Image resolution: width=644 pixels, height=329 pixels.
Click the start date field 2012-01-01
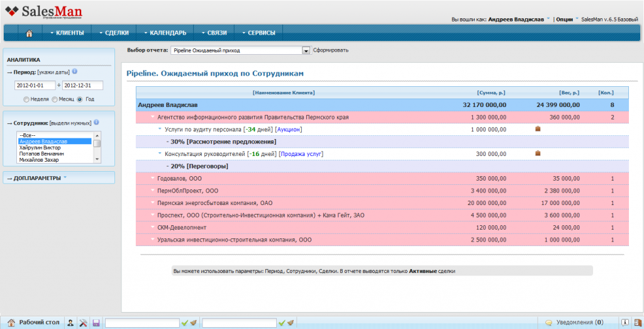tap(35, 86)
